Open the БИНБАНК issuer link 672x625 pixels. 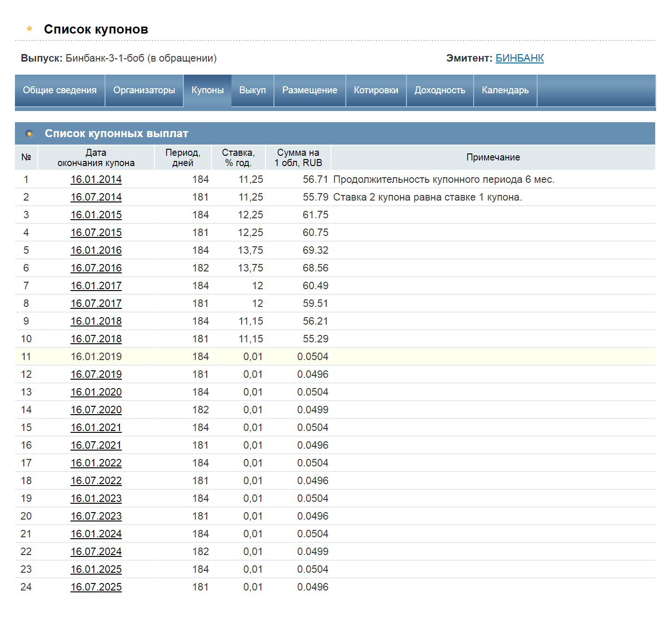pyautogui.click(x=519, y=58)
